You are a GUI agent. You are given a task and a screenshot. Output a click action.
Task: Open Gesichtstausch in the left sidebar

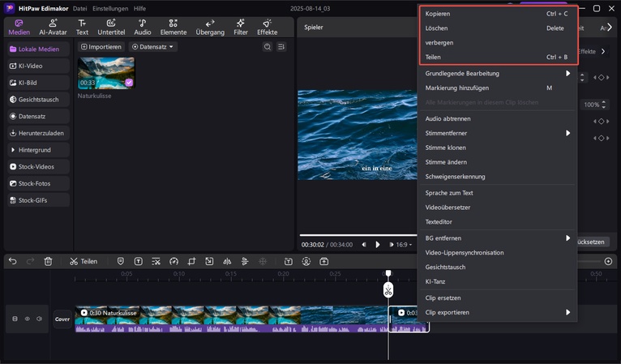38,100
